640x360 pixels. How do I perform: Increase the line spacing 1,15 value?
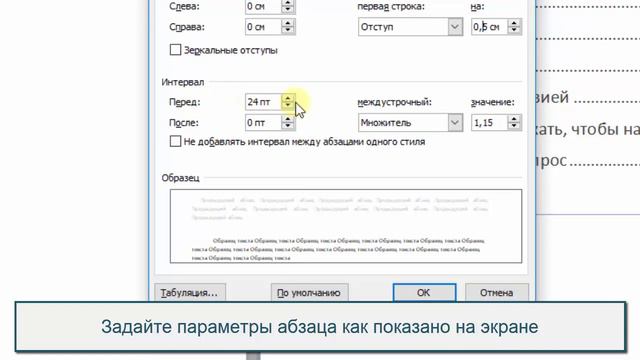[x=514, y=118]
